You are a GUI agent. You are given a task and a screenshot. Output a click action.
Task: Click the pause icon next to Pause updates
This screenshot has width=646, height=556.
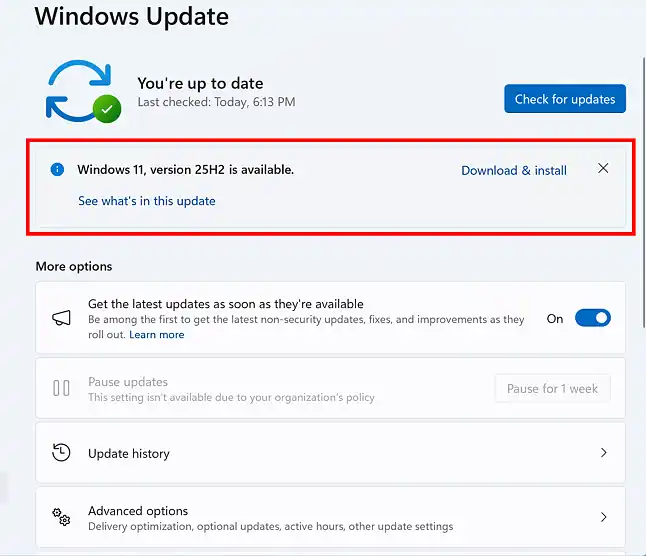(x=61, y=388)
